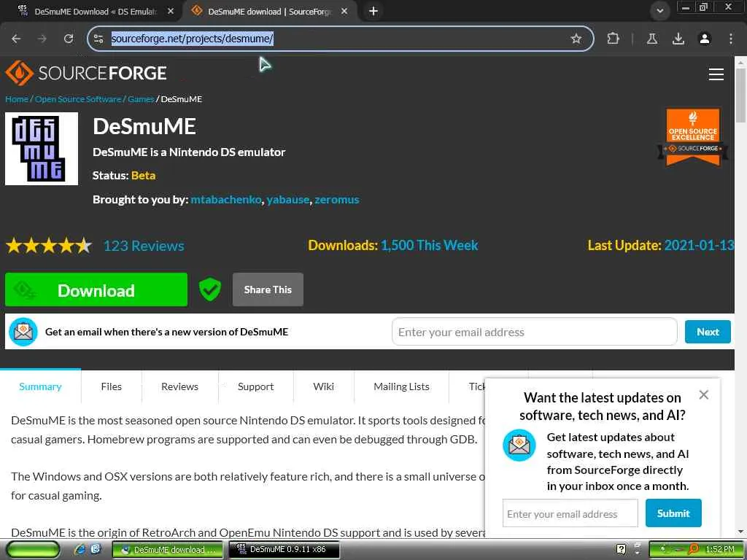Open the Chrome three-dot menu
This screenshot has height=560, width=747.
click(731, 39)
